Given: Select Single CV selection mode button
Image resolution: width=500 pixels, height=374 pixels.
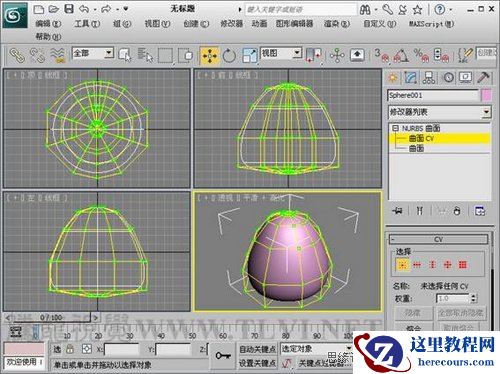Looking at the screenshot, I should click(x=403, y=265).
